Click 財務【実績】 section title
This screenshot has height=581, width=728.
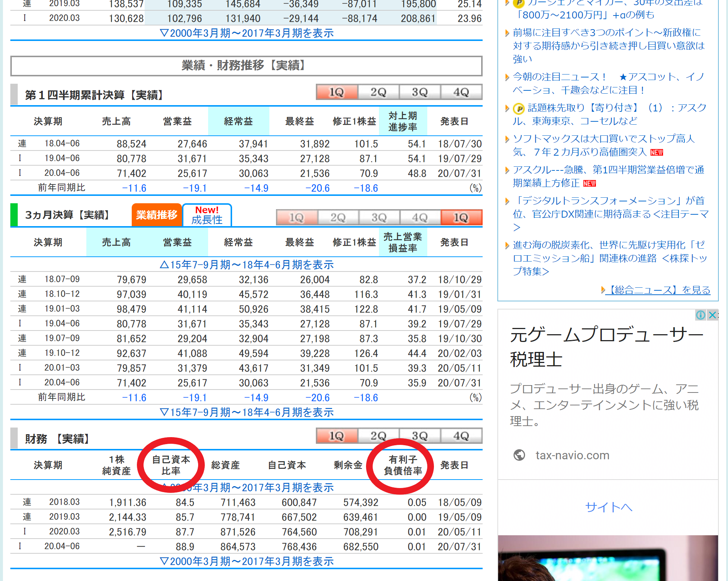(x=58, y=439)
